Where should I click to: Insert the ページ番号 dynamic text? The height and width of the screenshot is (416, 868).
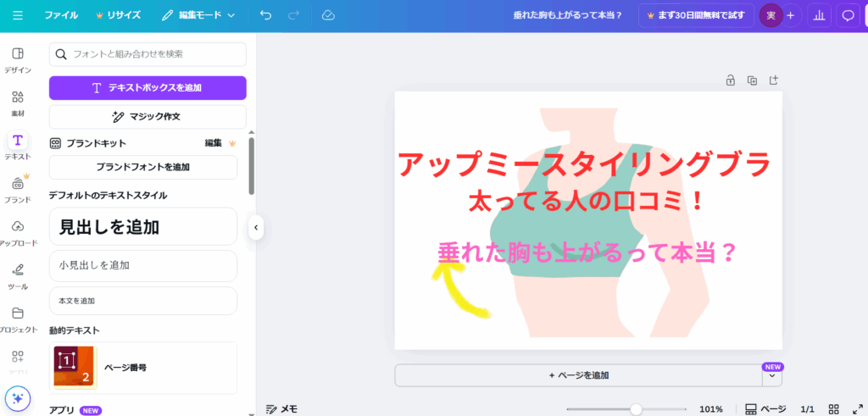pyautogui.click(x=143, y=368)
